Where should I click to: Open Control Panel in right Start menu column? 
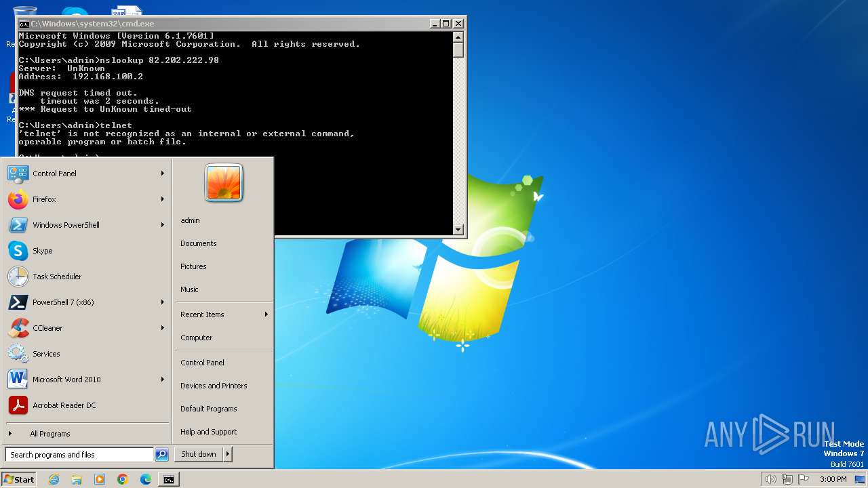(202, 363)
